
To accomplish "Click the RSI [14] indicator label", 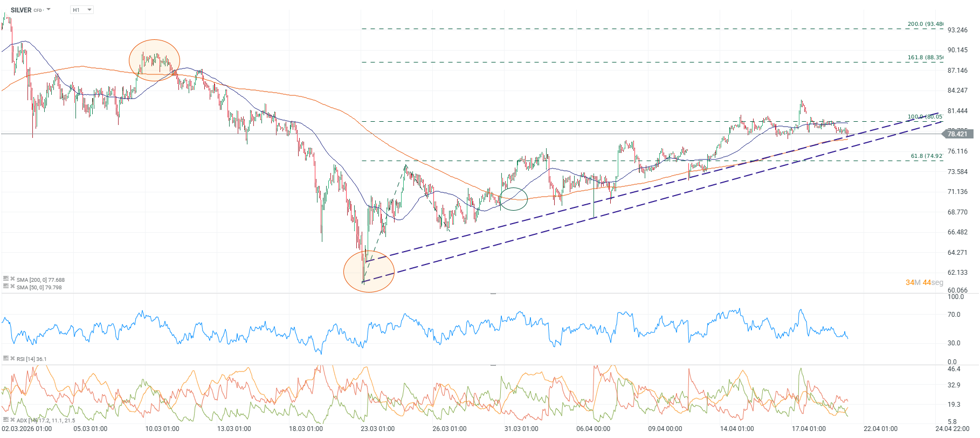I will 31,359.
